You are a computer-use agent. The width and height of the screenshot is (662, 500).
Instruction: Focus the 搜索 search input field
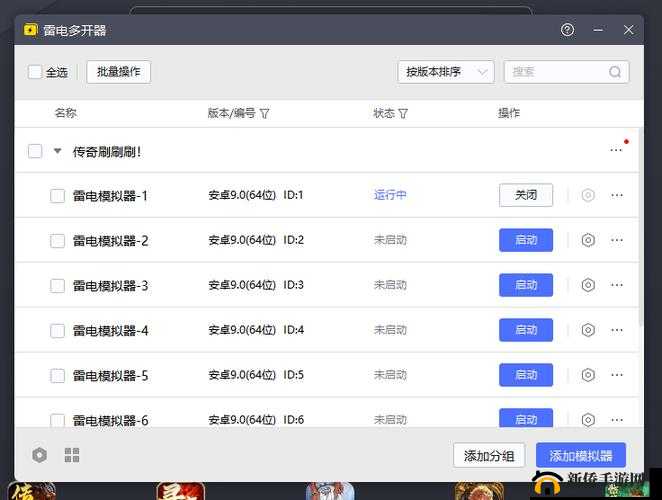[x=567, y=72]
